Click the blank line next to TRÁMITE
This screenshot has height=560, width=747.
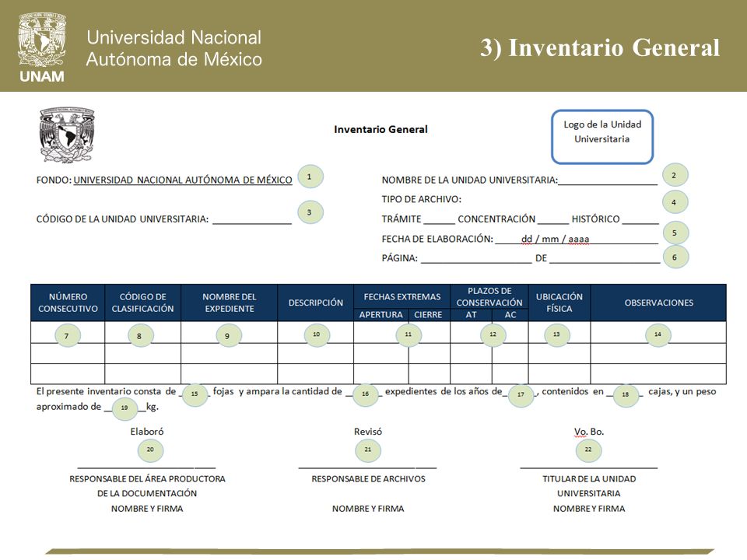(439, 219)
